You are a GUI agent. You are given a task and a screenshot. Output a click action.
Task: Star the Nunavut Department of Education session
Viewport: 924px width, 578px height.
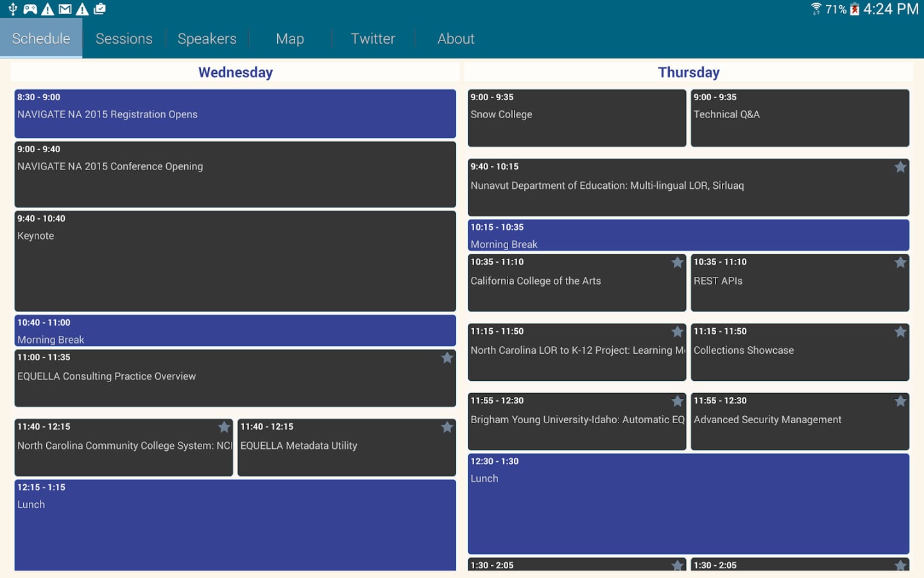click(x=900, y=167)
